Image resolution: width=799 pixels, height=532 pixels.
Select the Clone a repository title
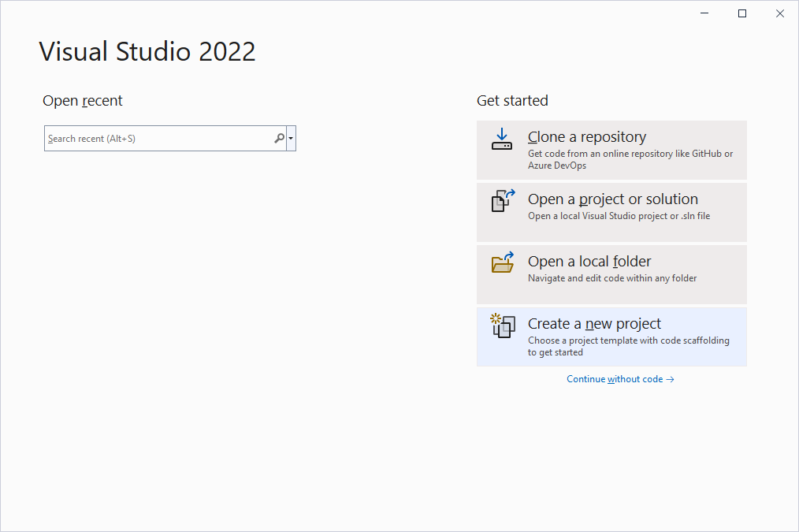(587, 137)
